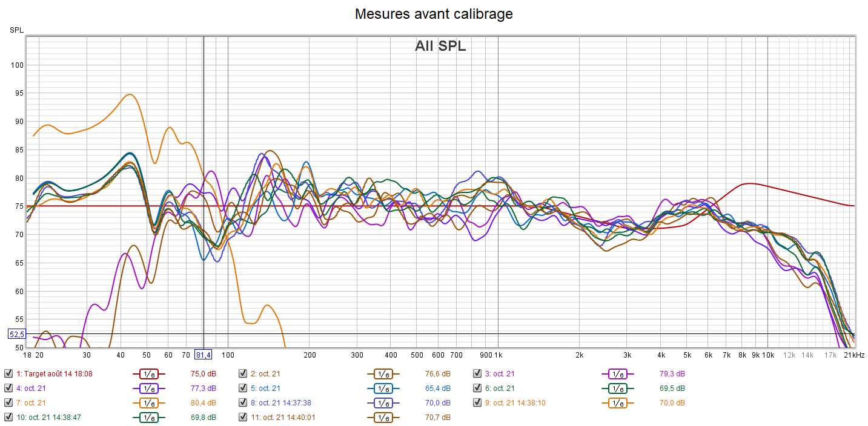Click the 'All SPL' graph title
This screenshot has height=426, width=868.
[x=440, y=46]
